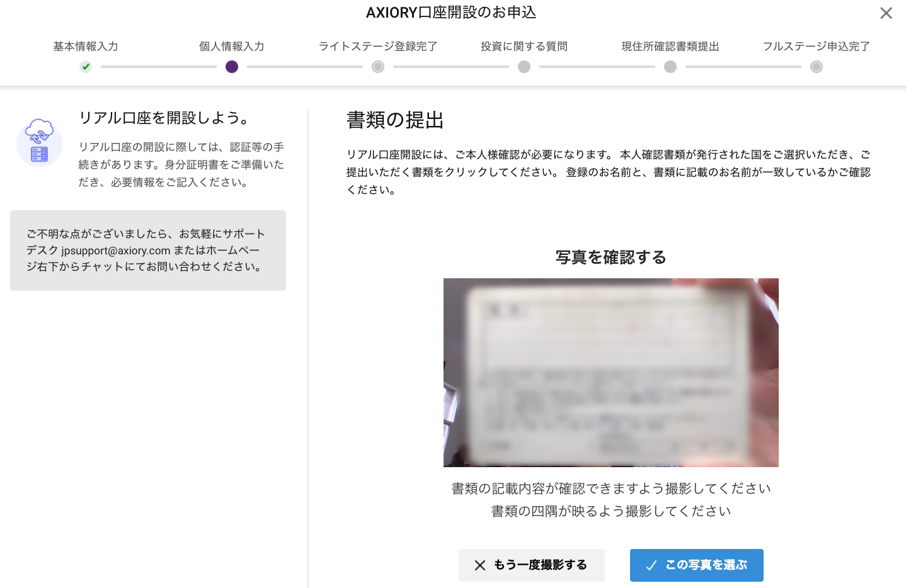Click the jpsupport@axiory.com email address
906x588 pixels.
116,251
